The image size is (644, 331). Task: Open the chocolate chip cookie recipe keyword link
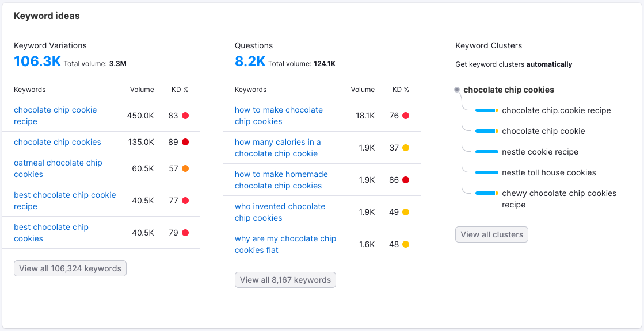pos(55,116)
